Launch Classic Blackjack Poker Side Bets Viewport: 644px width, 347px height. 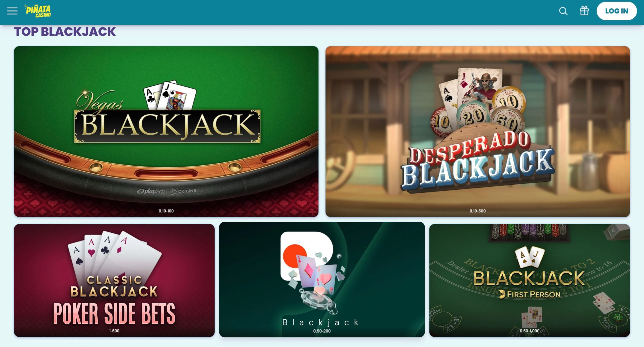pyautogui.click(x=114, y=280)
